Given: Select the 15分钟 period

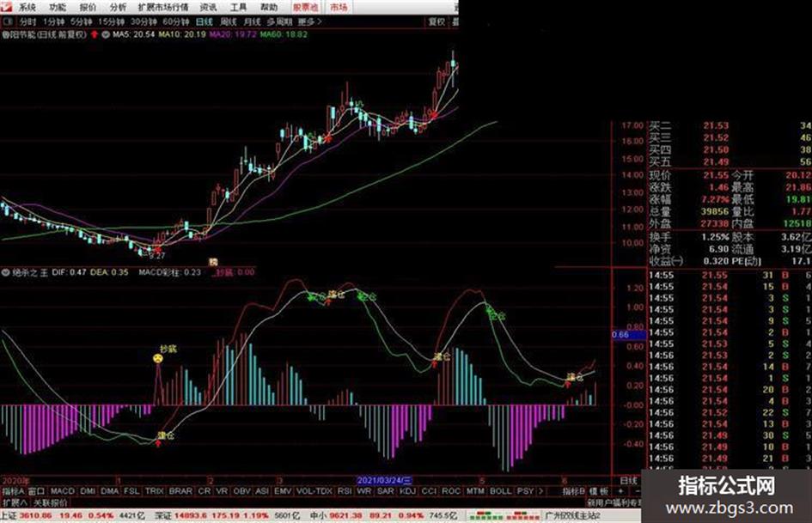Looking at the screenshot, I should [112, 21].
